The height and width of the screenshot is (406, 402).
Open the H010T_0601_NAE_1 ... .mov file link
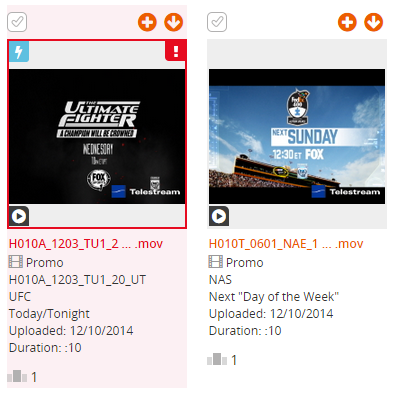coord(286,244)
